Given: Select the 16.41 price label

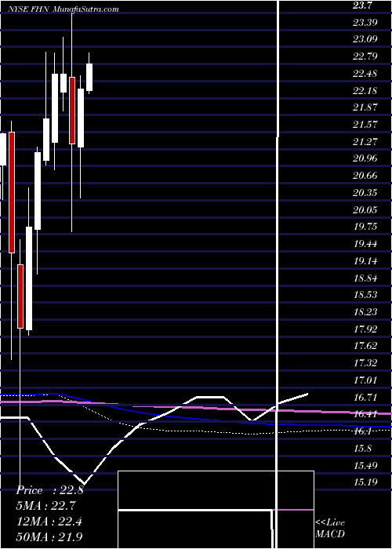Looking at the screenshot, I should pyautogui.click(x=365, y=414).
